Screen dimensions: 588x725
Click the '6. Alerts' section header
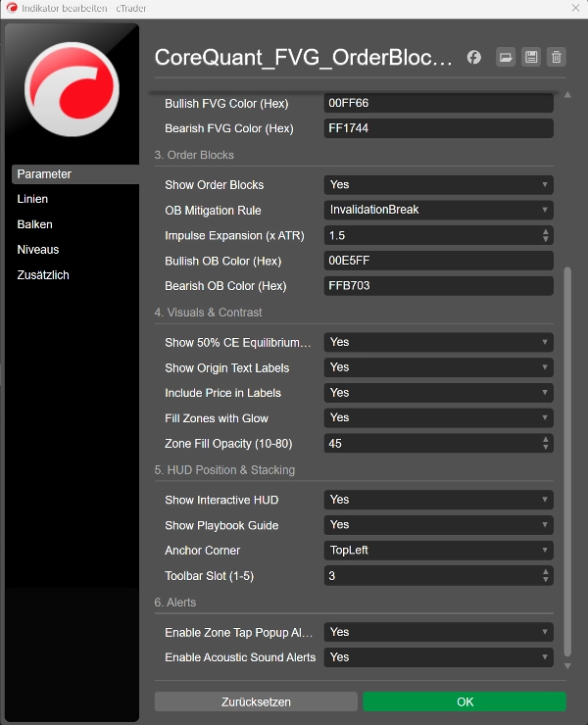[174, 603]
